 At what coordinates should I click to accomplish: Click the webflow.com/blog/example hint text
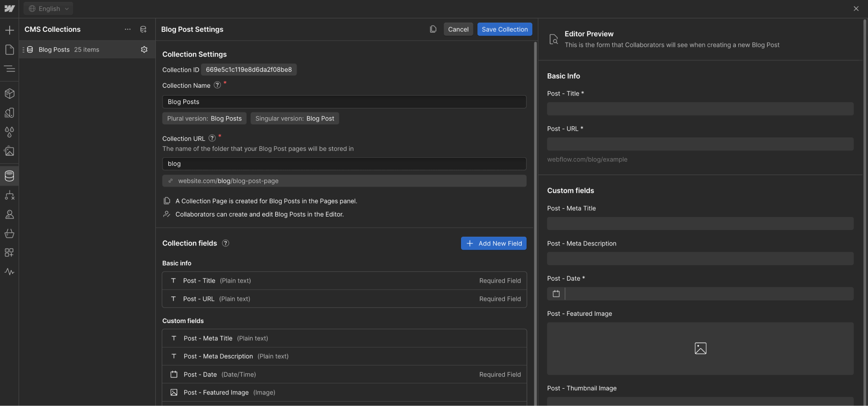[x=587, y=160]
